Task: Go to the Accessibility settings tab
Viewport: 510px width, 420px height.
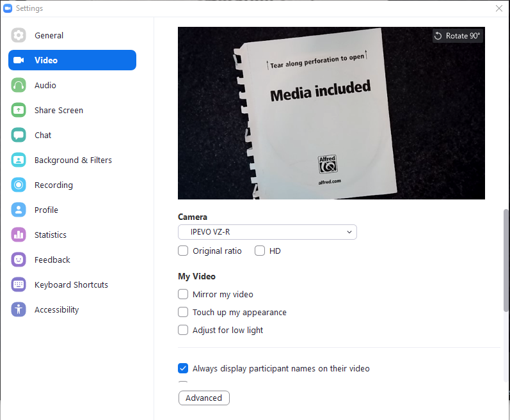Action: [56, 310]
